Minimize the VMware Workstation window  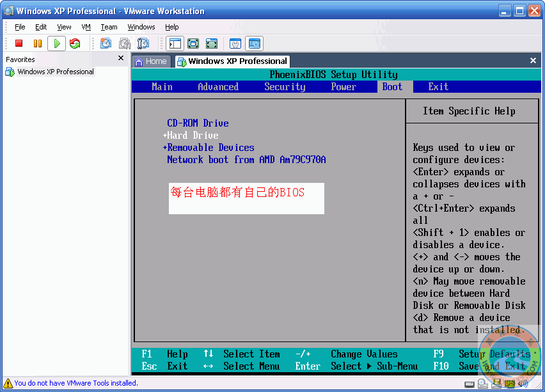tap(505, 11)
